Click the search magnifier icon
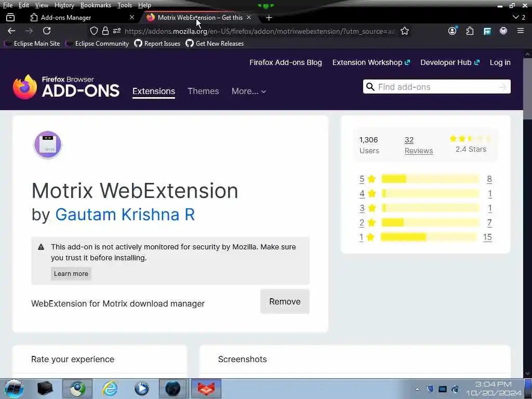Image resolution: width=532 pixels, height=399 pixels. 370,87
